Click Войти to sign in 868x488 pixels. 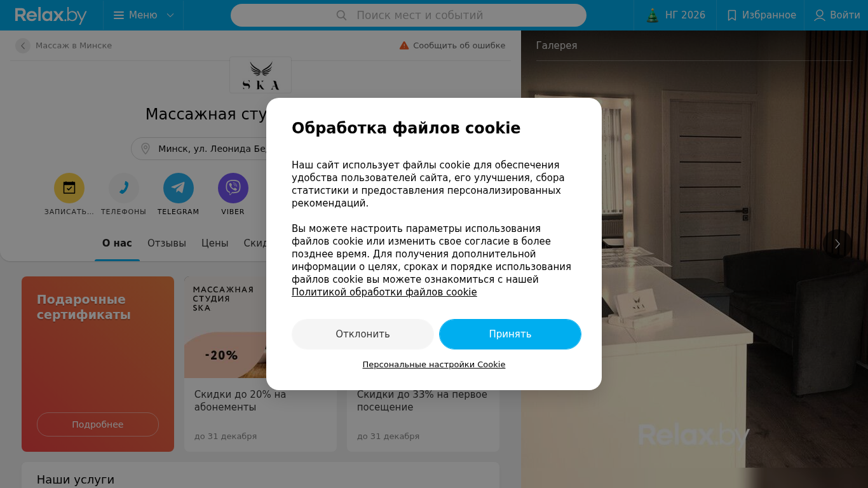[x=837, y=15]
